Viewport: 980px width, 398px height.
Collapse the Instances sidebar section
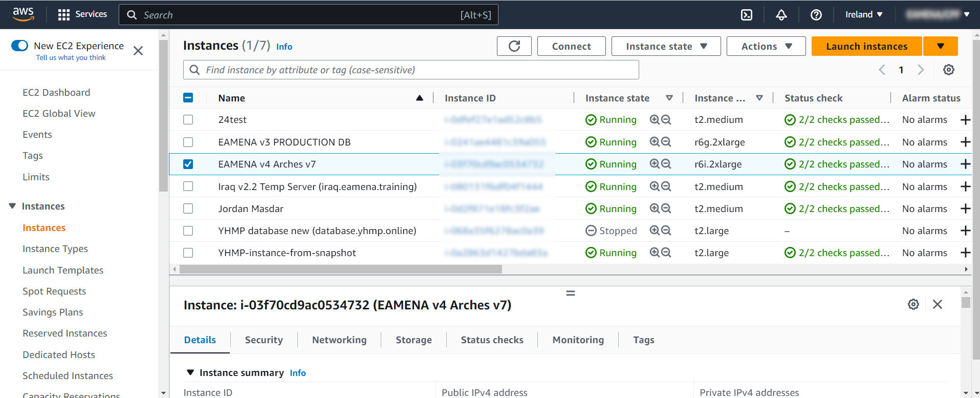(x=12, y=206)
